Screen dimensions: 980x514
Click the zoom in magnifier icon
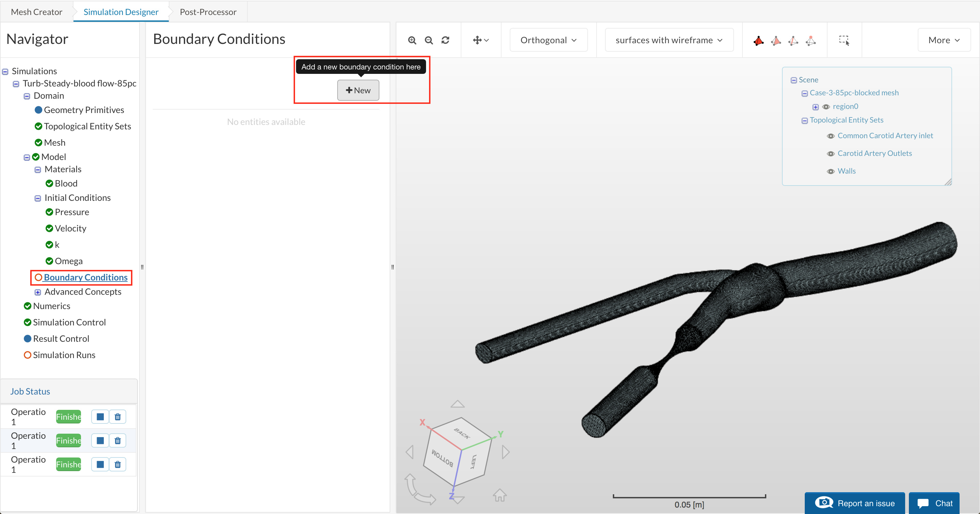412,40
